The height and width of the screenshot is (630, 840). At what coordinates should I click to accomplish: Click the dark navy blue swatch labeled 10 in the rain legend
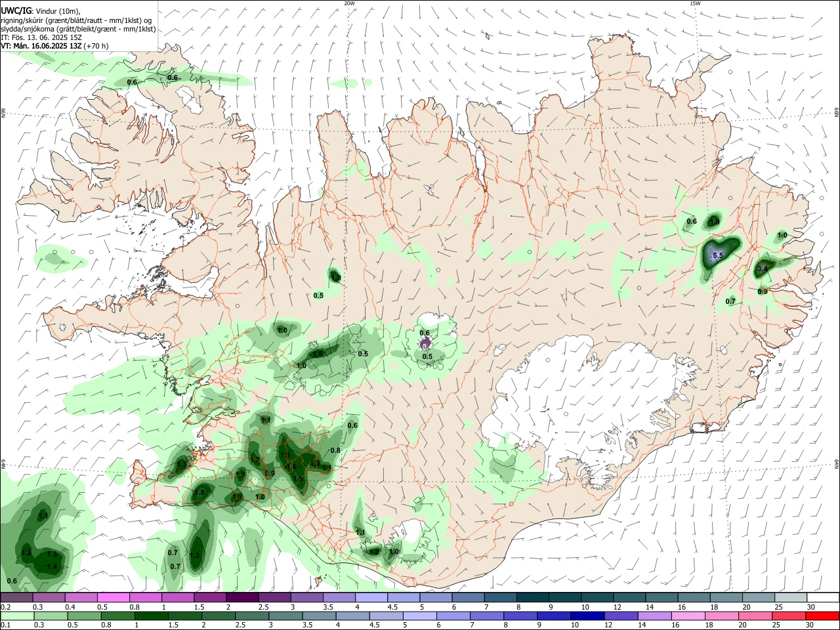point(587,616)
